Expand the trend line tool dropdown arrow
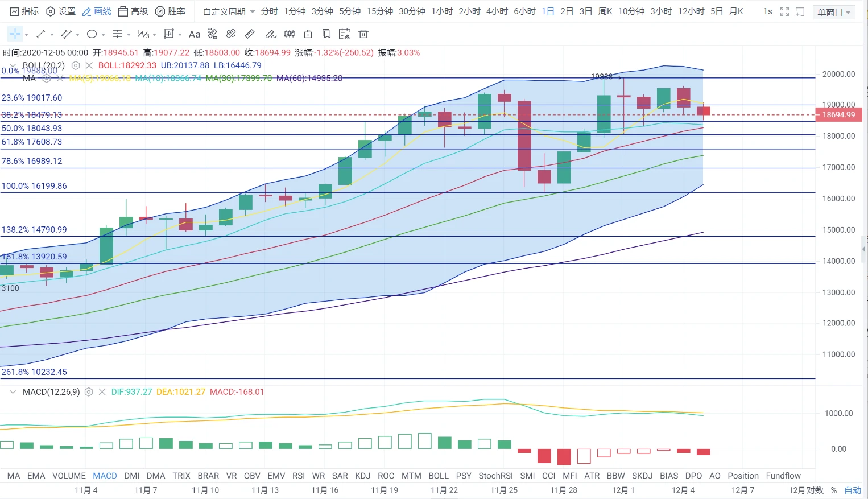This screenshot has height=499, width=868. [52, 35]
